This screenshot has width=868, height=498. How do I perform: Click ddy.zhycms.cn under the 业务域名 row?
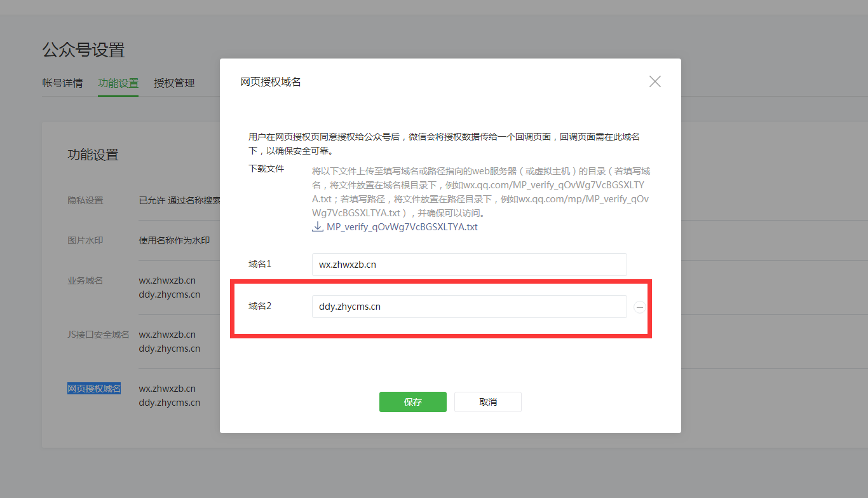(170, 294)
